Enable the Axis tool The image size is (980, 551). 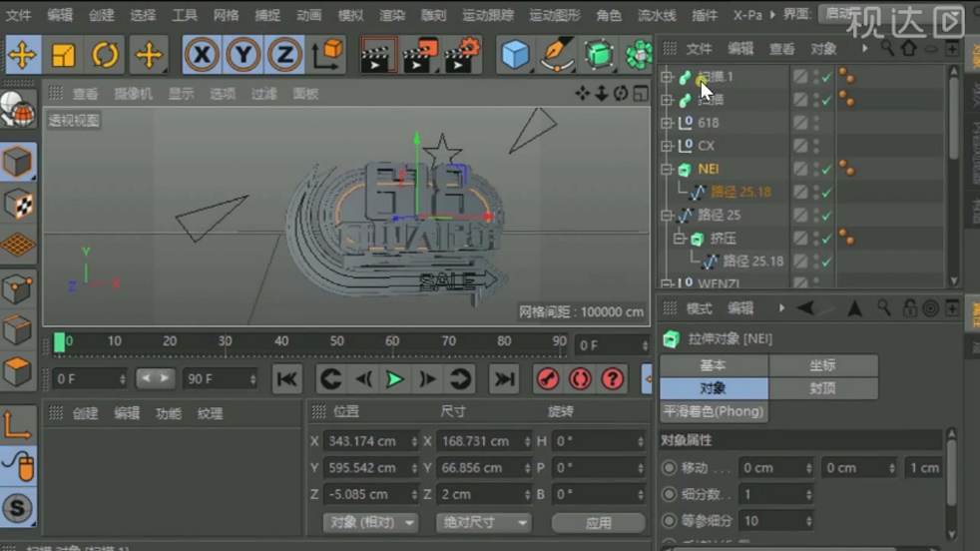[18, 424]
